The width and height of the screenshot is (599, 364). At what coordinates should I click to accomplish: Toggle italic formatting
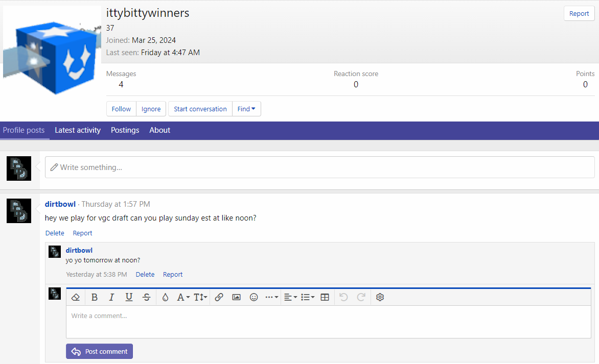[111, 297]
